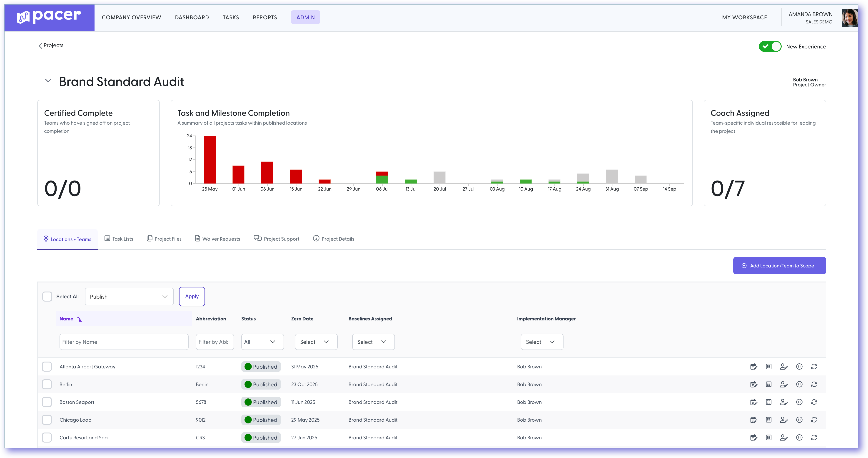Open task list icon for Boston Seaport
868x458 pixels.
point(769,402)
